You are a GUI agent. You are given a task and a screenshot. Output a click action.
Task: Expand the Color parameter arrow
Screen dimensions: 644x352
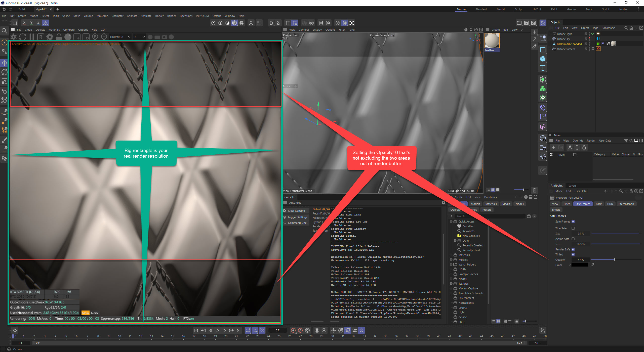coord(570,265)
